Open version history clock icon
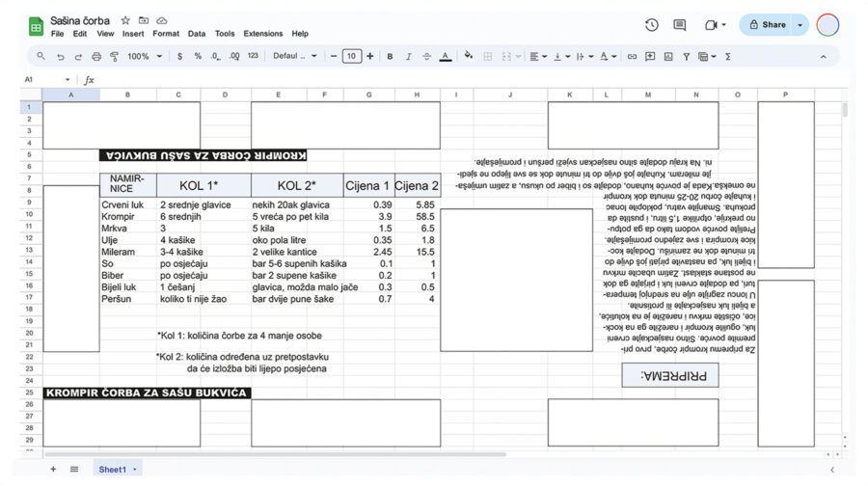 [x=652, y=25]
